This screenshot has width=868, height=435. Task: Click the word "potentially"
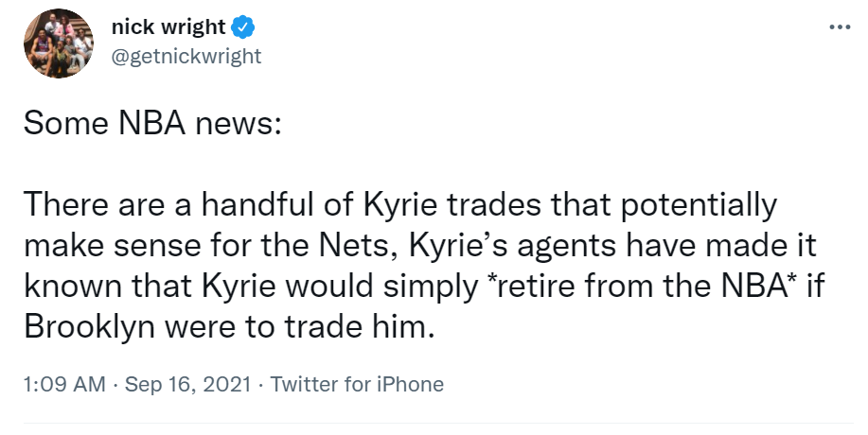tap(698, 205)
